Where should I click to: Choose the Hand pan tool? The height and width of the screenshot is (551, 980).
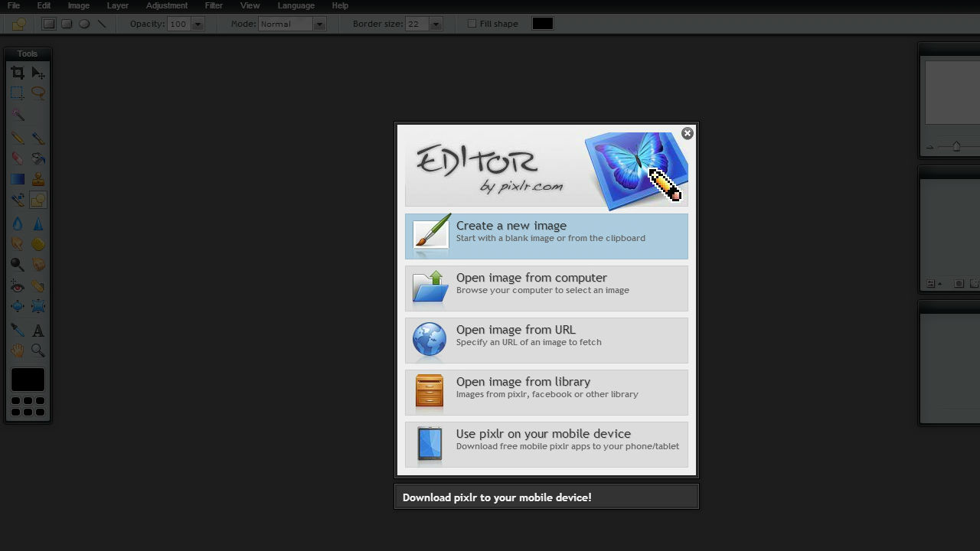tap(17, 350)
